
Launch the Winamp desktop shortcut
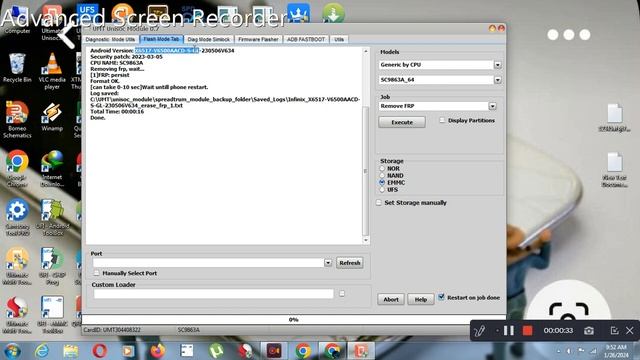[x=52, y=117]
